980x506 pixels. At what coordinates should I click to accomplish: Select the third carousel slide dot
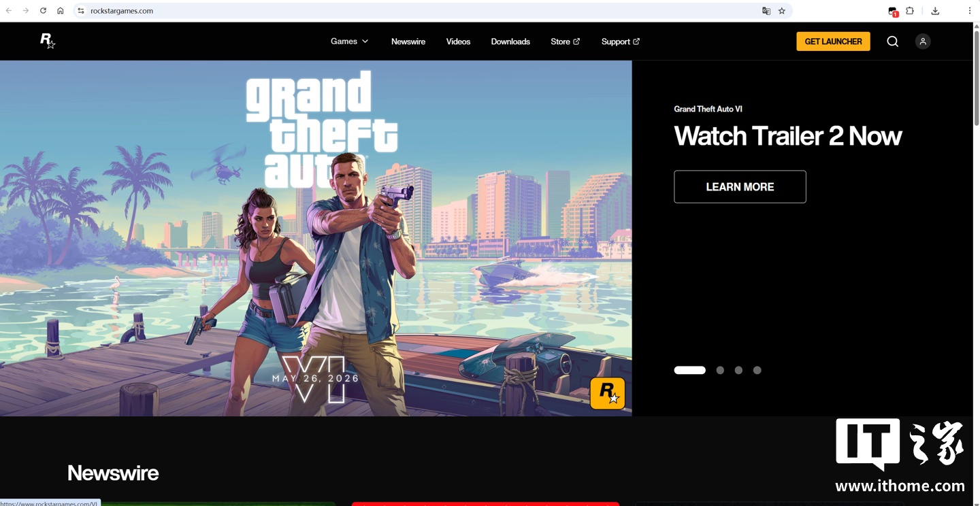point(738,370)
